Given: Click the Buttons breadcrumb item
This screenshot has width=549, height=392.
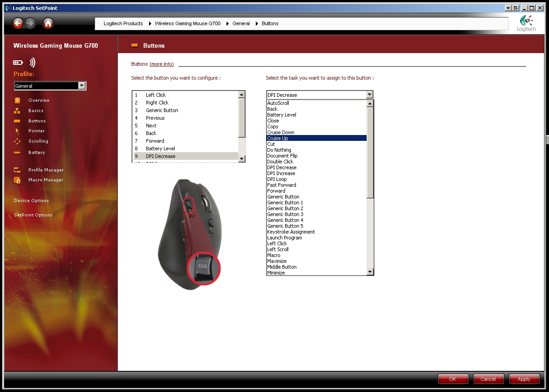Looking at the screenshot, I should pyautogui.click(x=270, y=23).
